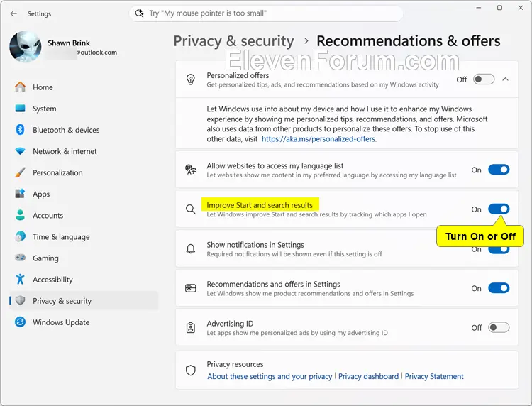Click the language list translate icon
Viewport: 532px width, 406px height.
tap(191, 169)
